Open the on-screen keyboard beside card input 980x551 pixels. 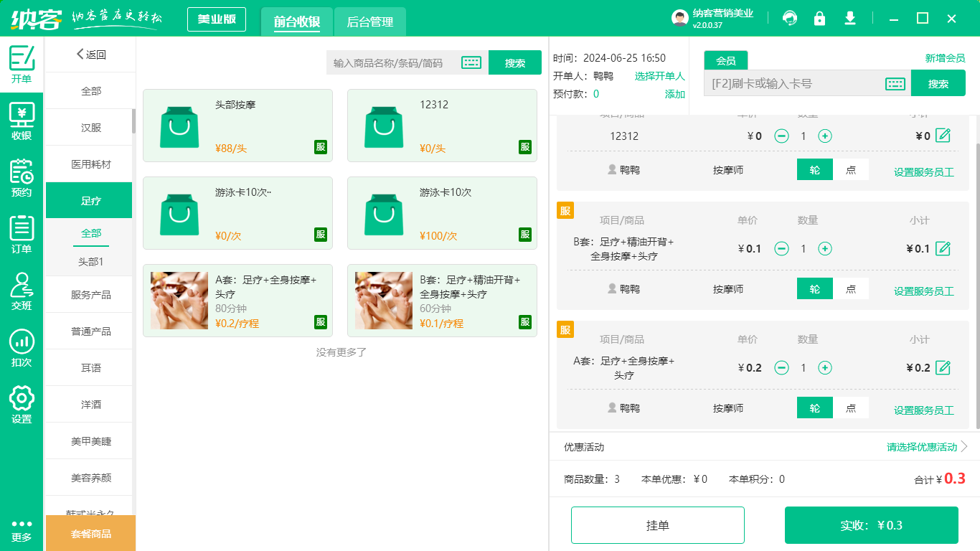pyautogui.click(x=895, y=83)
